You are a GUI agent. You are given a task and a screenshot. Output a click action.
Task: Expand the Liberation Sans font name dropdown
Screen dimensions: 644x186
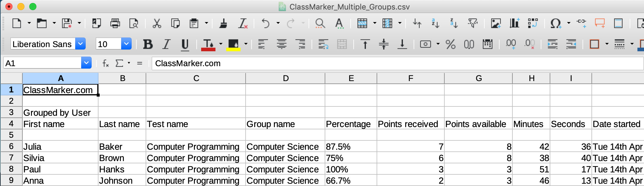pos(80,44)
